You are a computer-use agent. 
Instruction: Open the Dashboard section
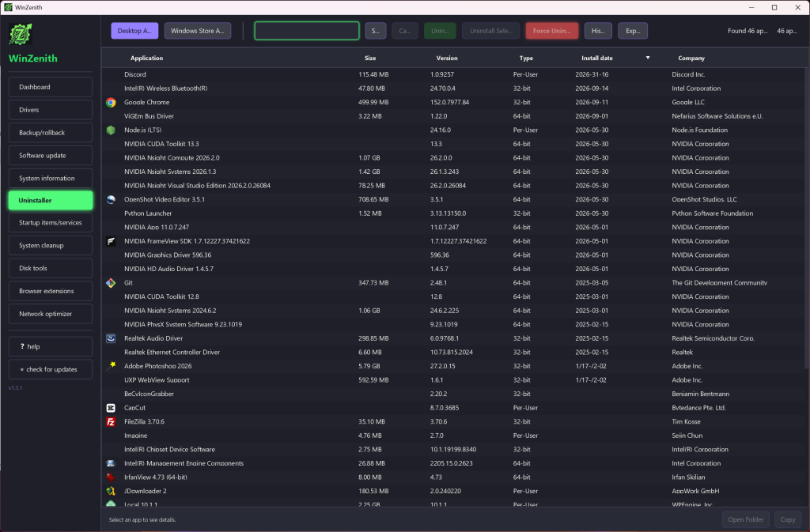point(51,87)
